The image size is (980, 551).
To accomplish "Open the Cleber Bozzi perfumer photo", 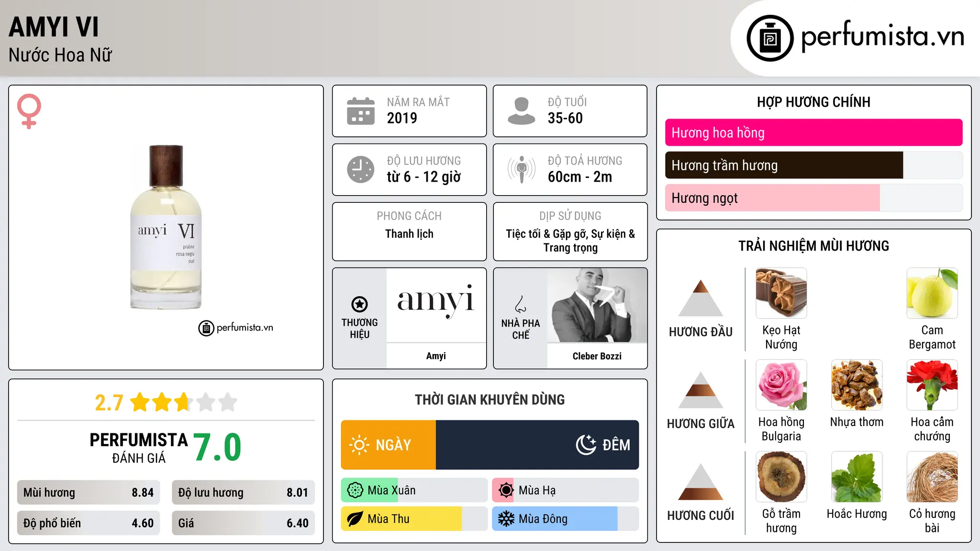I will 597,305.
